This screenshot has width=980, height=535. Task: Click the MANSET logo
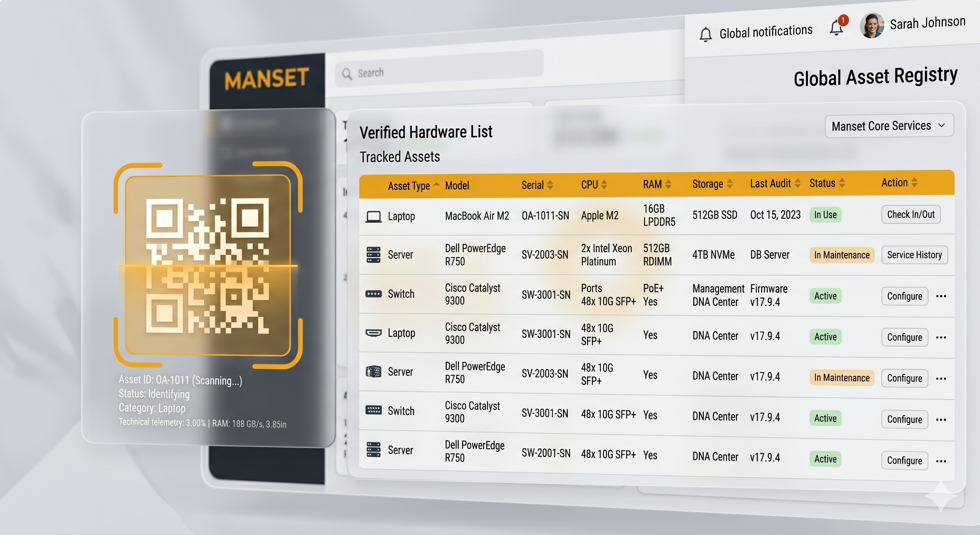(x=267, y=78)
